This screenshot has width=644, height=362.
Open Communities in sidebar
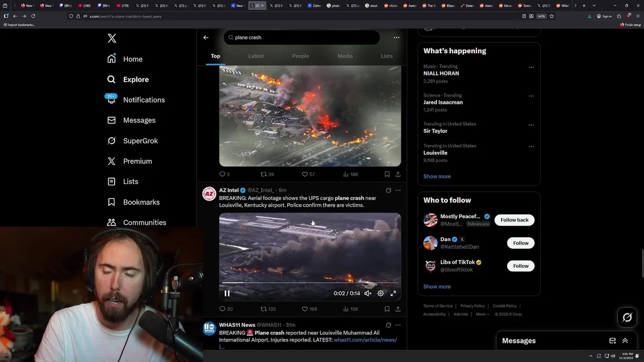(136, 222)
